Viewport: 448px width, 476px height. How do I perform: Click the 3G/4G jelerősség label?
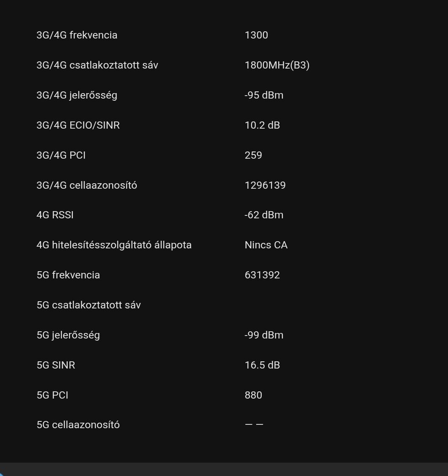(x=77, y=95)
